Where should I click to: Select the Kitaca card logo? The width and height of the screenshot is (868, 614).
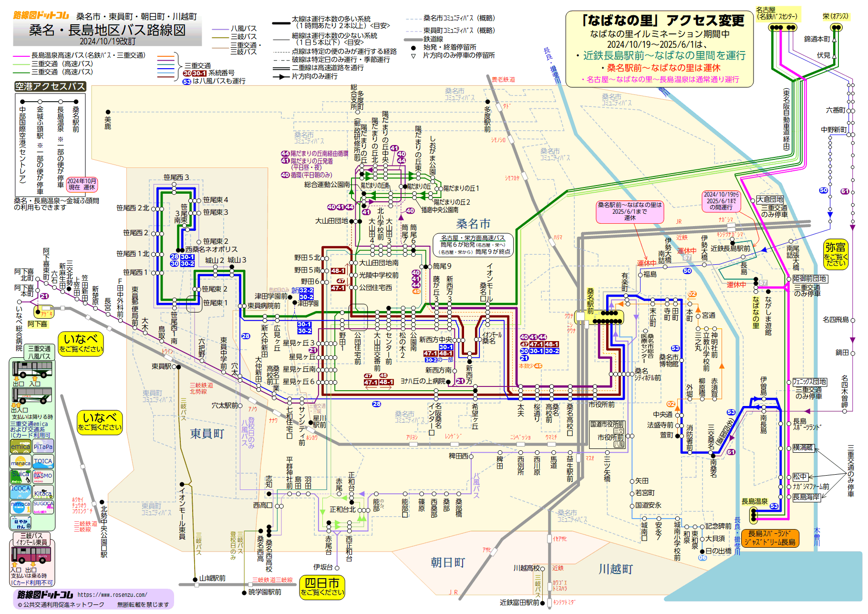coord(43,492)
